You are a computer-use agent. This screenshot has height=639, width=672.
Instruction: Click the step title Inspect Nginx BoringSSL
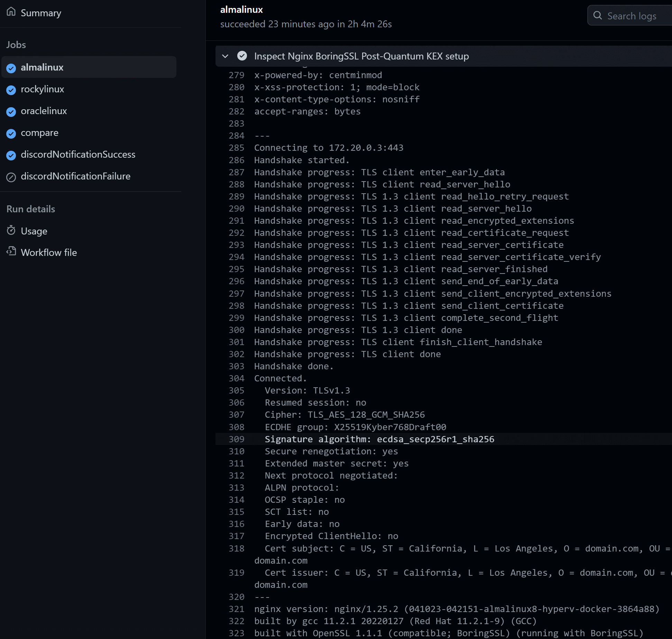[361, 56]
